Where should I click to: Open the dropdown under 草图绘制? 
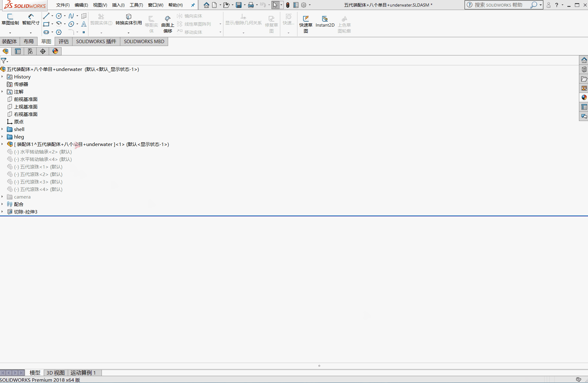pos(10,33)
